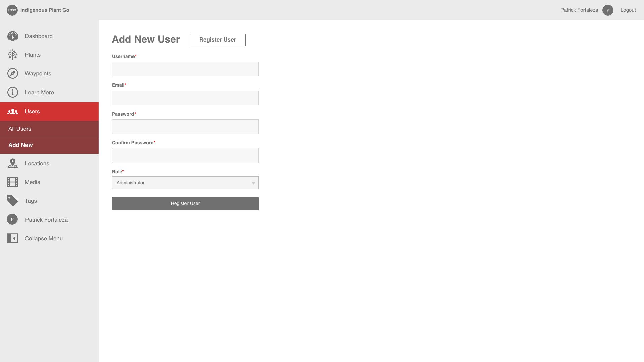
Task: Click the logo icon in header
Action: pos(12,10)
